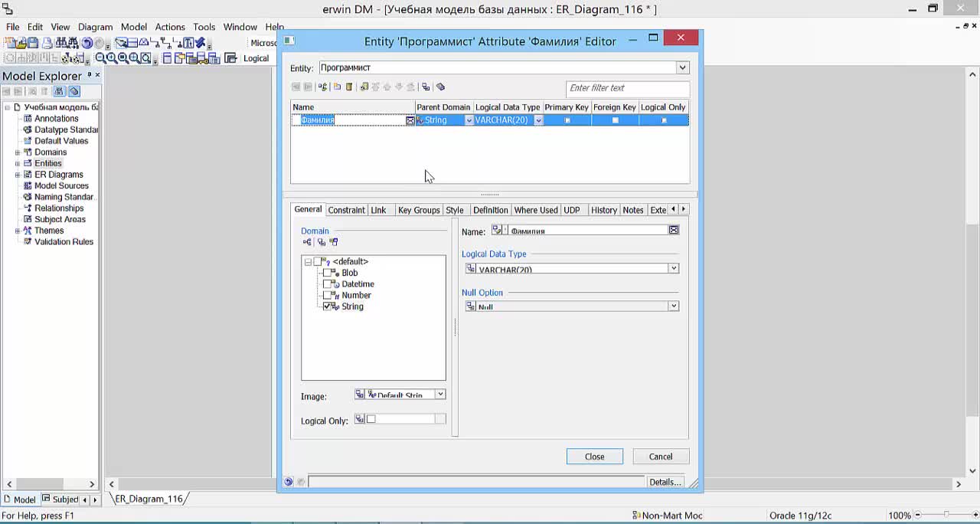Image resolution: width=980 pixels, height=524 pixels.
Task: Click the Фамилия name cell in attribute grid
Action: point(353,120)
